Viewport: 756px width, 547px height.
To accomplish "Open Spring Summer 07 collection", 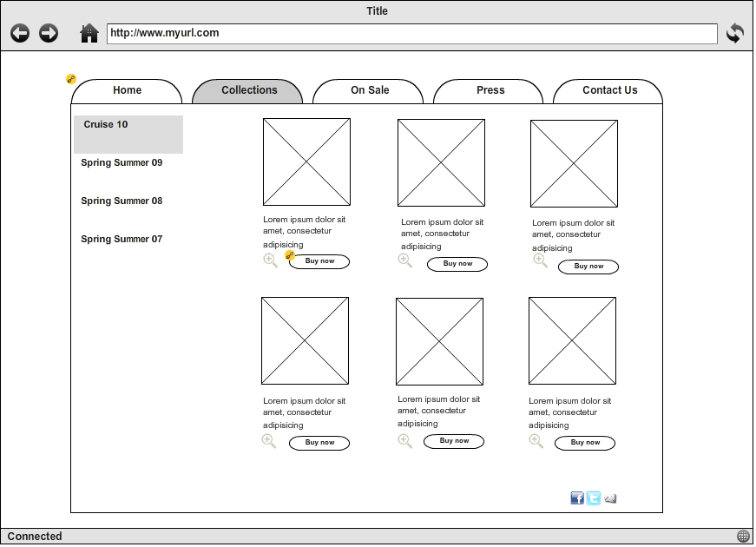I will point(122,239).
